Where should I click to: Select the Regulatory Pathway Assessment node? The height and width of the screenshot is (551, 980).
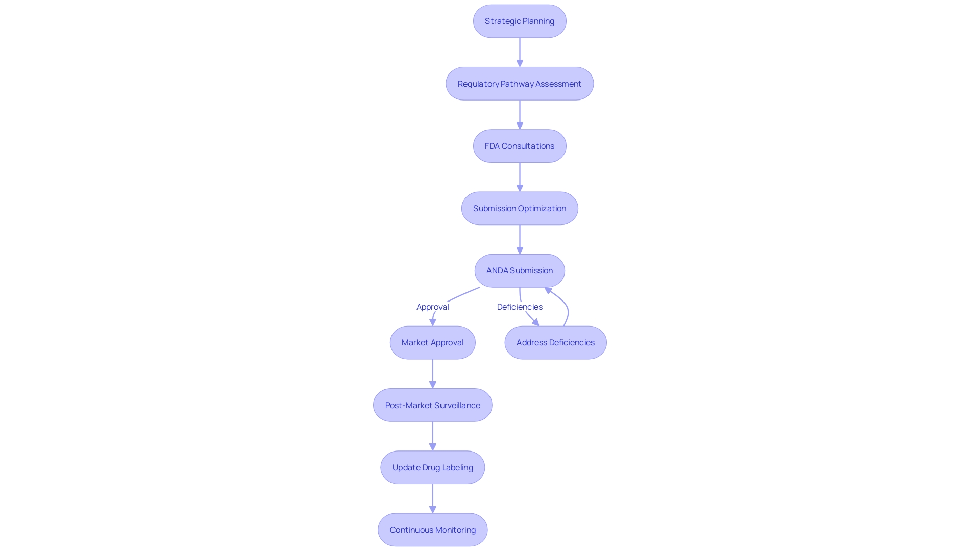[520, 84]
